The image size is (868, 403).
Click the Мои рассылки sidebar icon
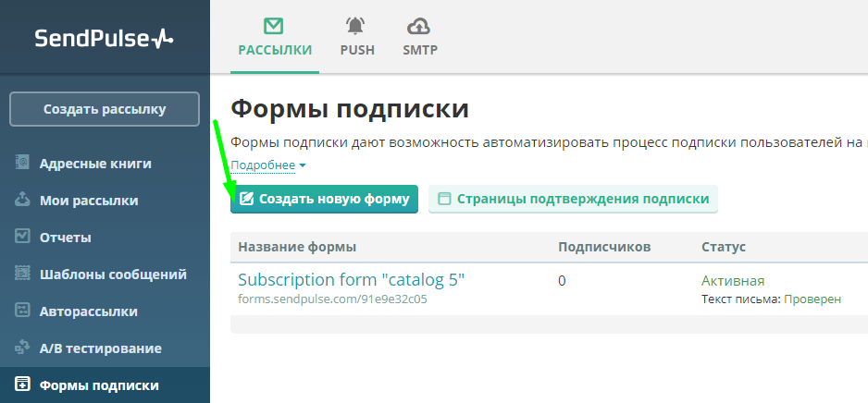pos(23,200)
